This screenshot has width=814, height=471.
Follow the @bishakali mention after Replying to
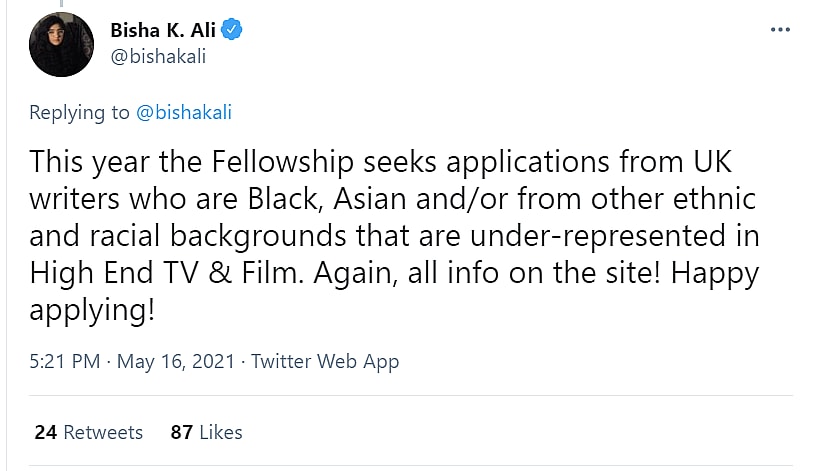coord(184,113)
